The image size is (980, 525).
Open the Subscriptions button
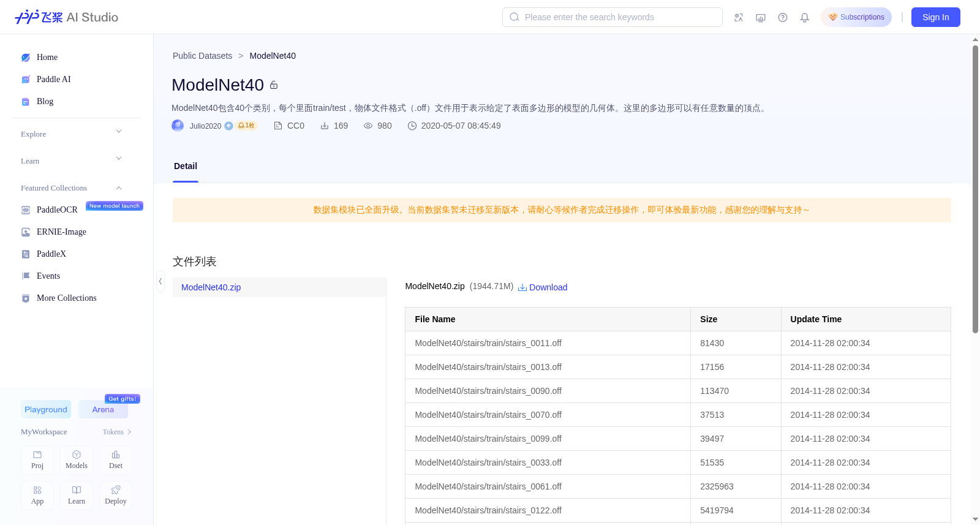tap(856, 17)
